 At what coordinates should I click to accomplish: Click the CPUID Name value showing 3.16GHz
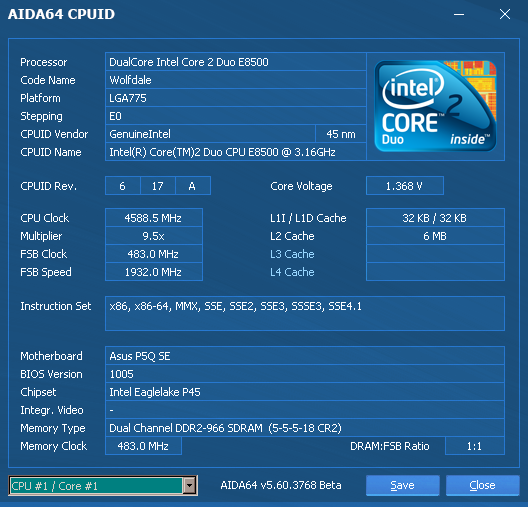click(x=236, y=152)
